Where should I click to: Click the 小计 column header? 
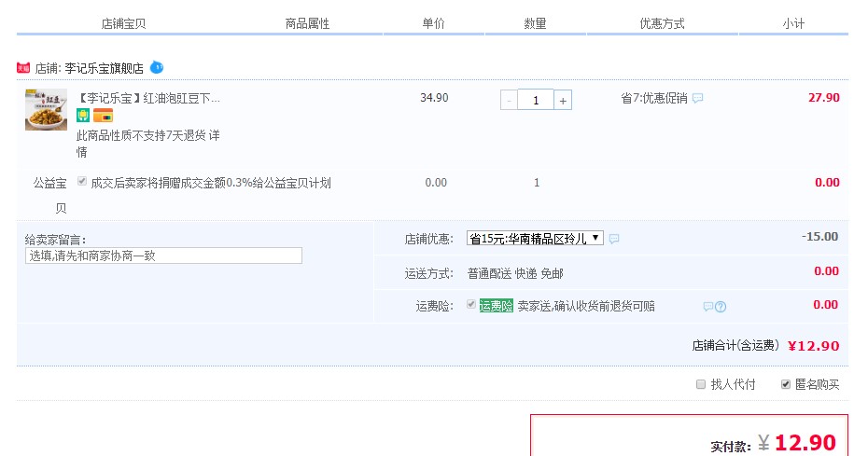(x=793, y=24)
